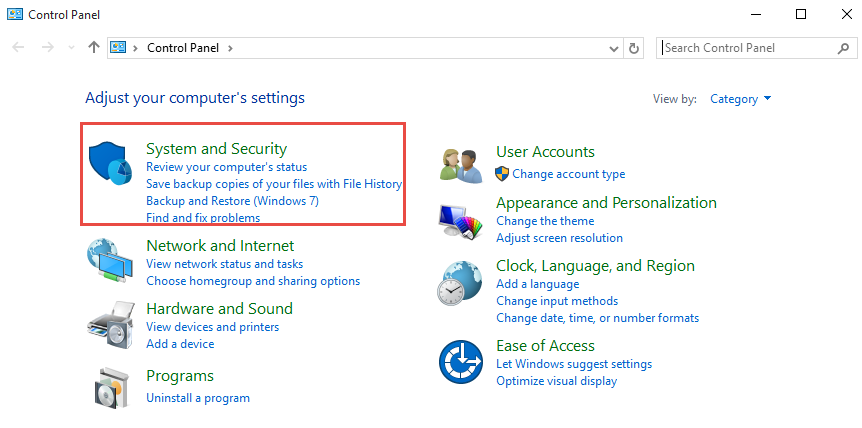Open Save backup copies with File History
Screen dimensions: 862x428
274,184
